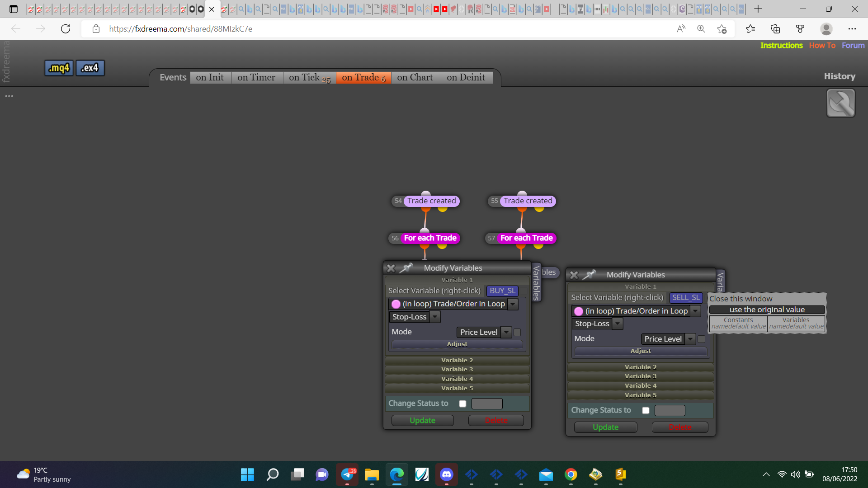Open the Windows Start menu
Screen dimensions: 868x488
tap(247, 474)
